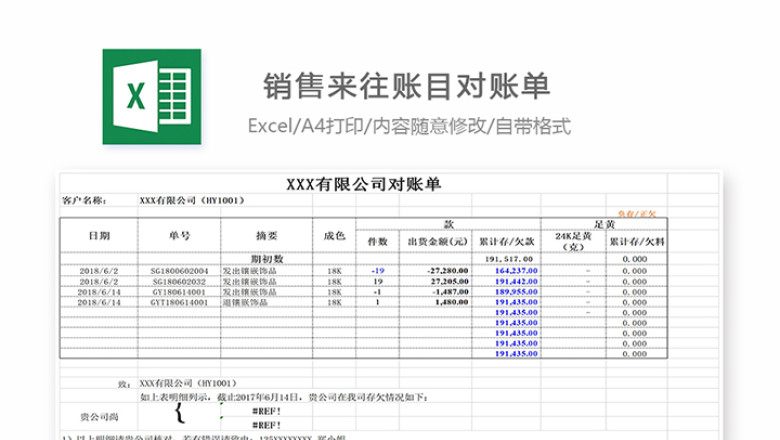Click the 成色 column header
780x440 pixels.
pyautogui.click(x=334, y=235)
